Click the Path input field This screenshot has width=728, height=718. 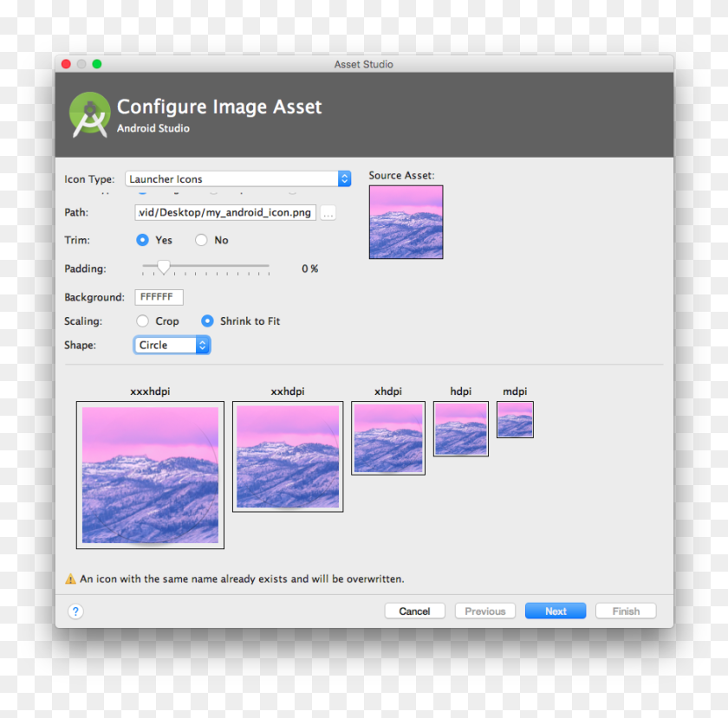click(x=225, y=212)
